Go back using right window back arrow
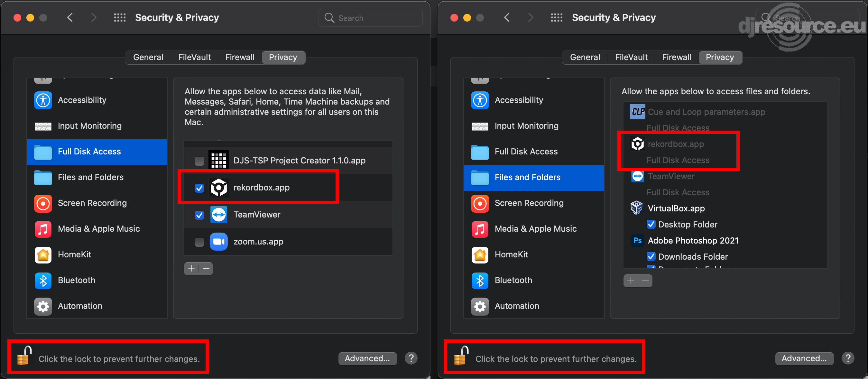 (507, 17)
